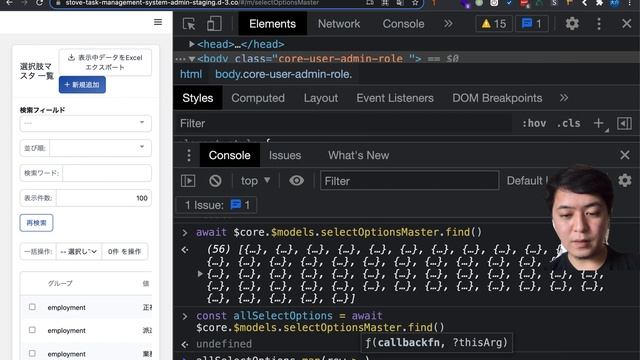640x360 pixels.
Task: Select the What's New tab
Action: pos(358,155)
